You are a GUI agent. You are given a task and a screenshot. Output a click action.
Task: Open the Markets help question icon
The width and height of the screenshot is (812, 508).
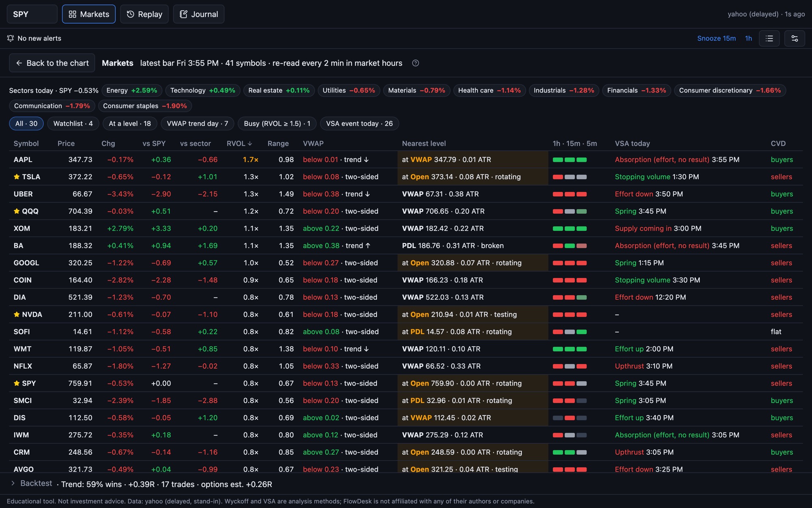(x=415, y=63)
